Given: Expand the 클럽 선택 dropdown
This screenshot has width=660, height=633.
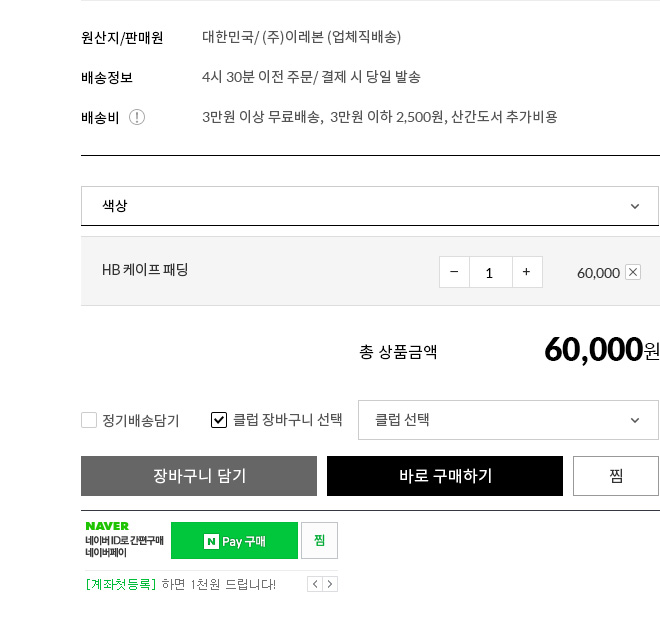Looking at the screenshot, I should tap(508, 420).
